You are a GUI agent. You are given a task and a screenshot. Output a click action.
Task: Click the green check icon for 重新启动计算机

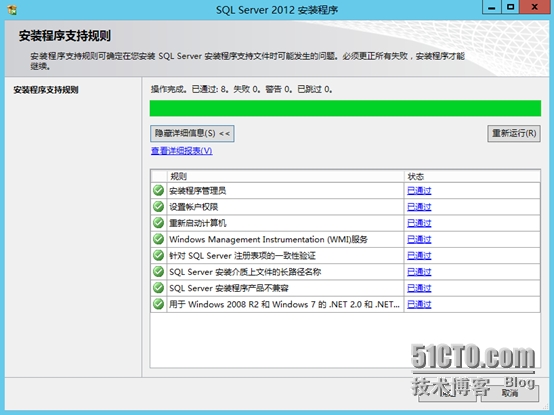(x=158, y=223)
